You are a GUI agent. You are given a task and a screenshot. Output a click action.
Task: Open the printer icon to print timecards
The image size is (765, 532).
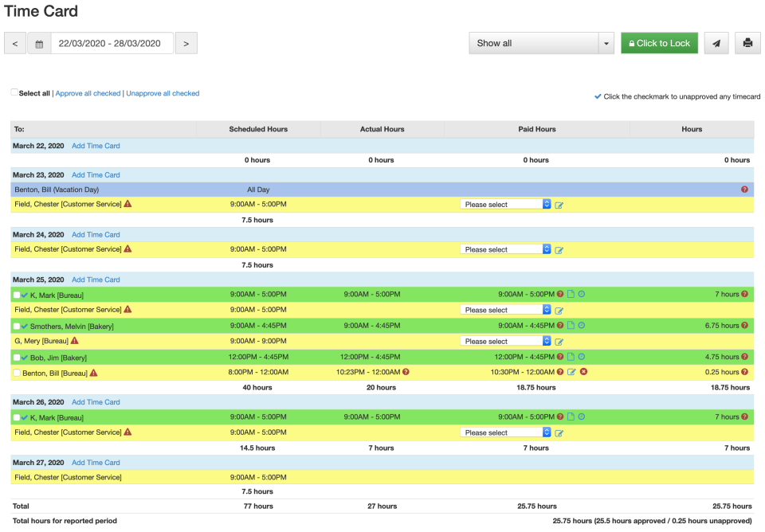(x=747, y=43)
